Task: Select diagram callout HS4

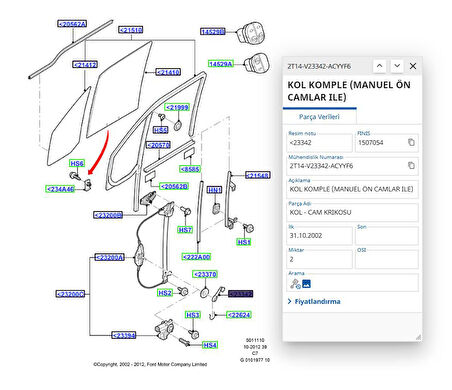Action: pos(210,345)
